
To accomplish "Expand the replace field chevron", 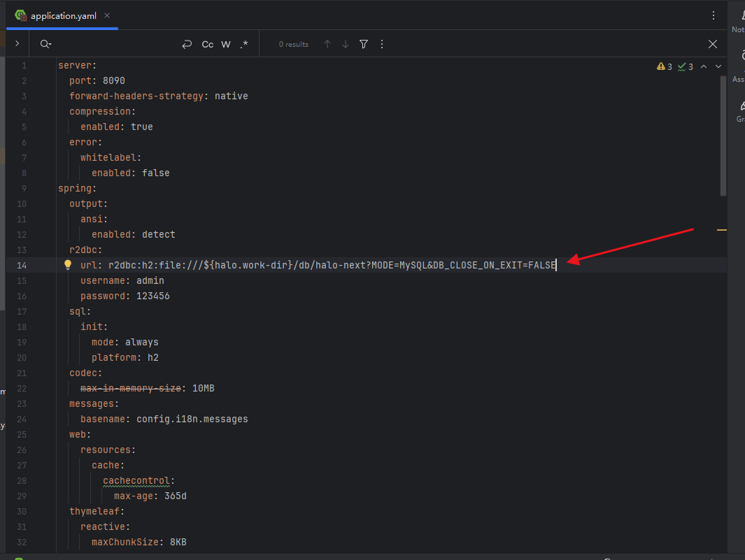I will pyautogui.click(x=17, y=44).
